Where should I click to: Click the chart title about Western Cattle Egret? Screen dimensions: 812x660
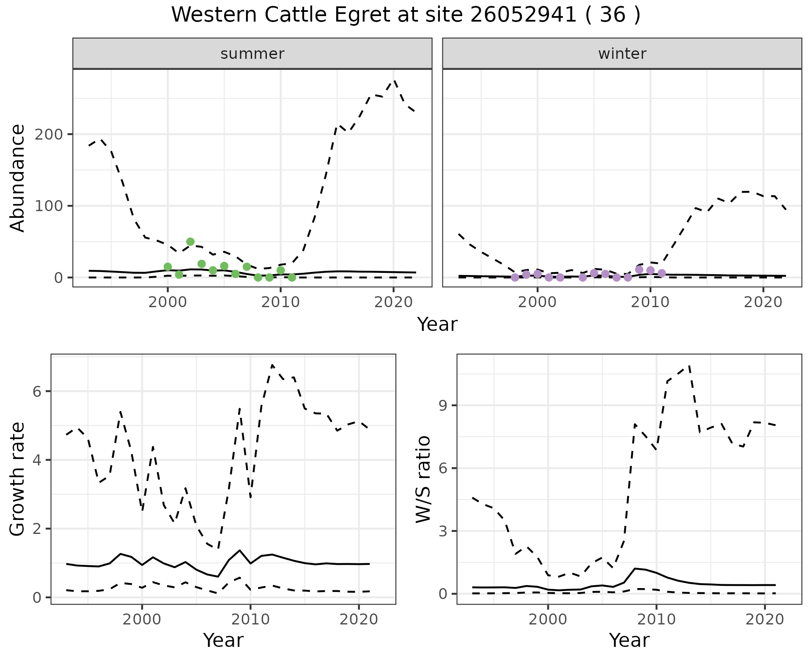pyautogui.click(x=406, y=15)
